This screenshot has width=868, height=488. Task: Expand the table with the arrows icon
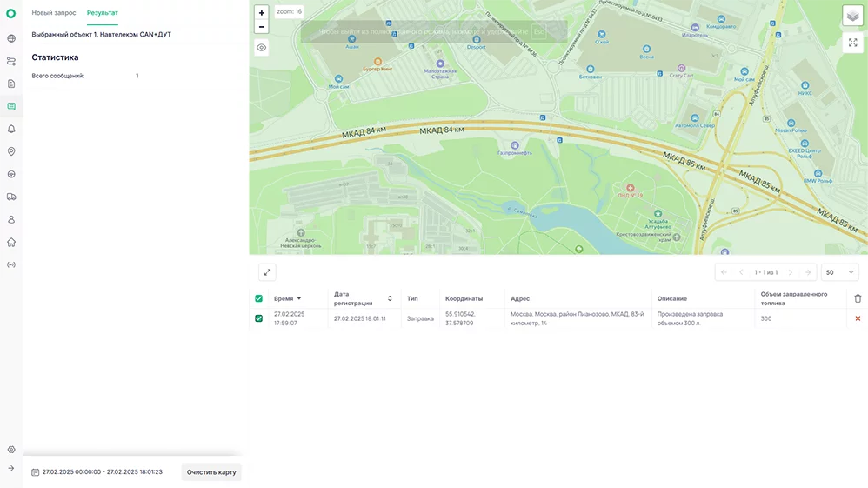pyautogui.click(x=267, y=272)
